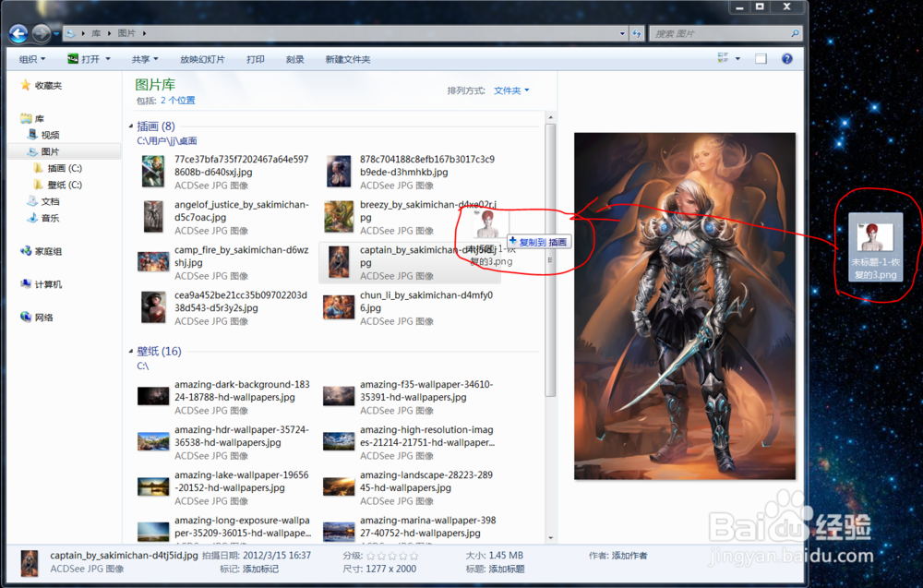Click the file list scroll up arrow
This screenshot has width=923, height=588.
click(x=550, y=117)
